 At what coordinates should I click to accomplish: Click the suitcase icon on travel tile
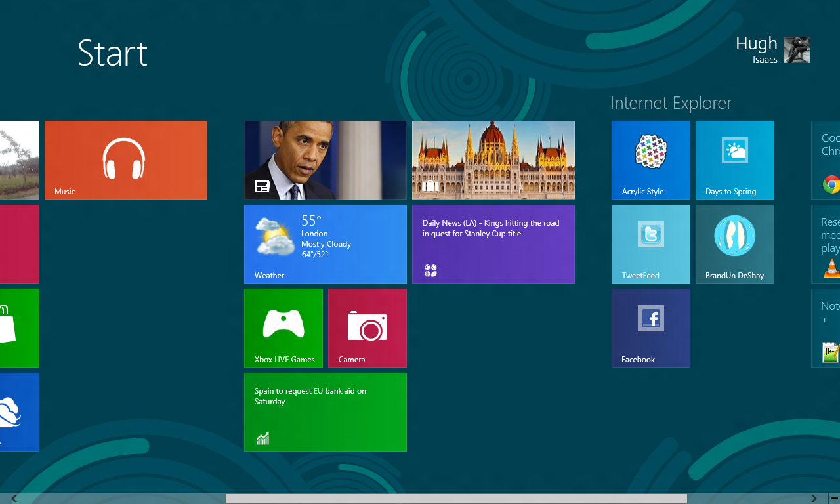coord(430,186)
